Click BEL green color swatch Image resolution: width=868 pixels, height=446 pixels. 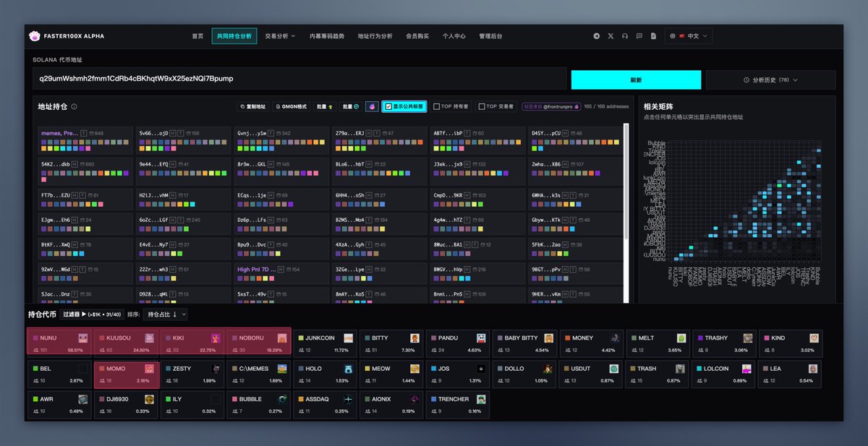(35, 369)
